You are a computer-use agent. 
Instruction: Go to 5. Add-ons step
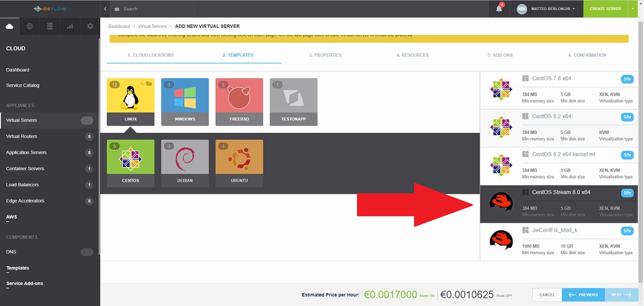click(500, 55)
